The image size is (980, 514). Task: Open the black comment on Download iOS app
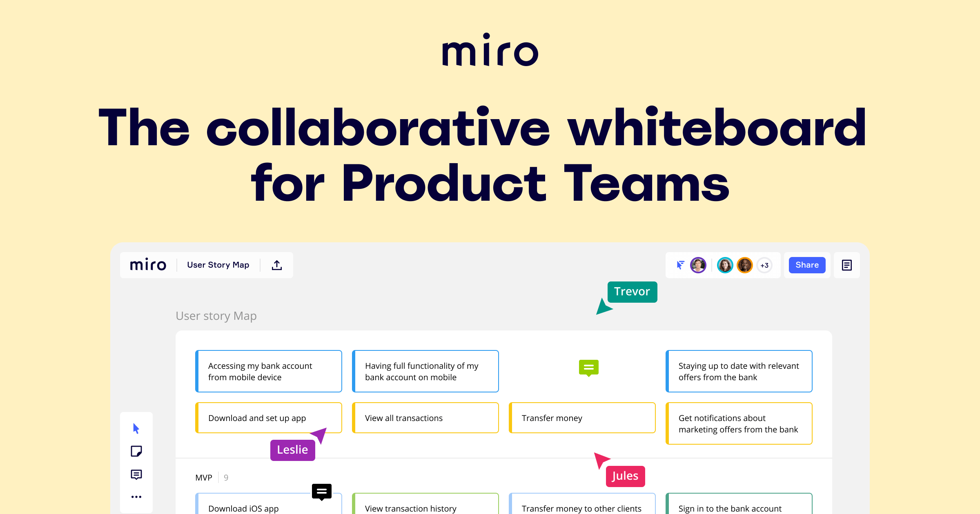tap(322, 491)
